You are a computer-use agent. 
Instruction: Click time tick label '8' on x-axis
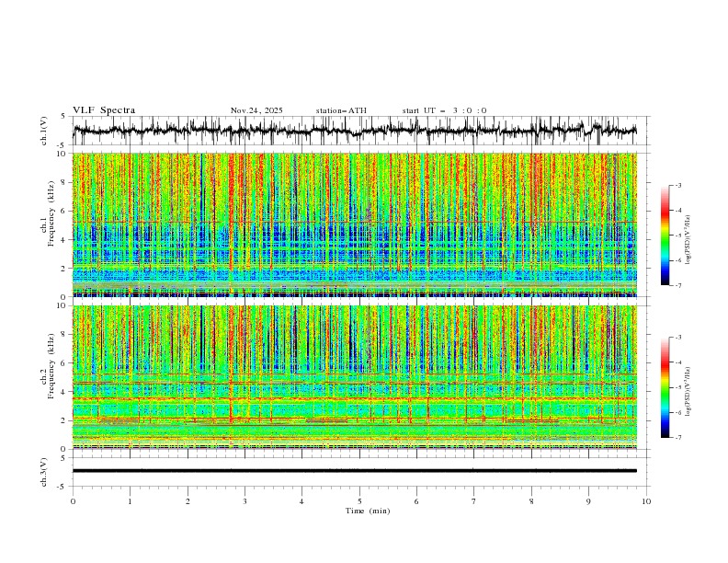click(x=531, y=501)
